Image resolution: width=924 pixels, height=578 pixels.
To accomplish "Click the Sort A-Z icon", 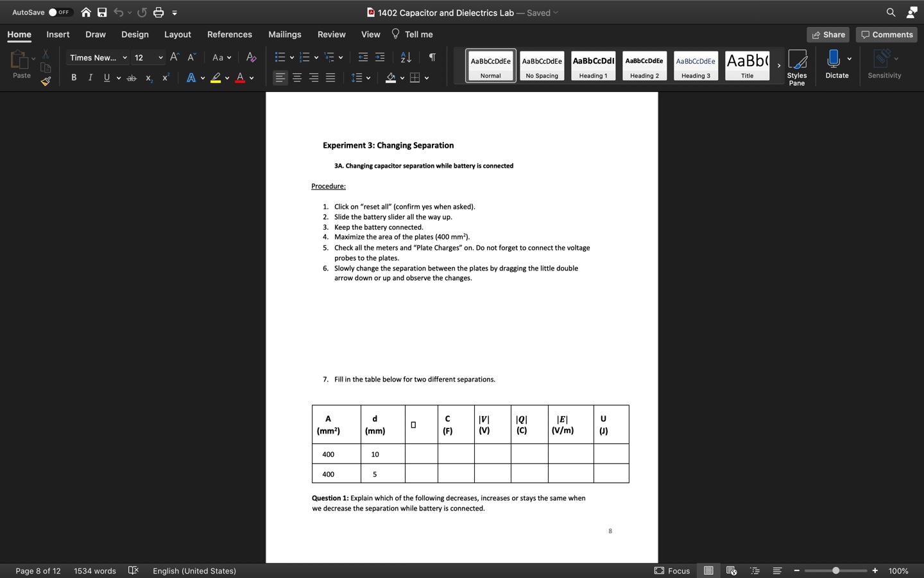I will (406, 57).
